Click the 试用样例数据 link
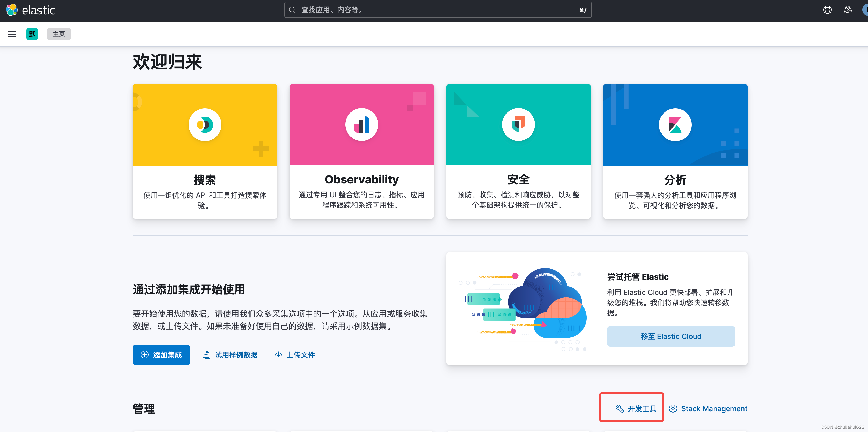The image size is (868, 432). [230, 355]
